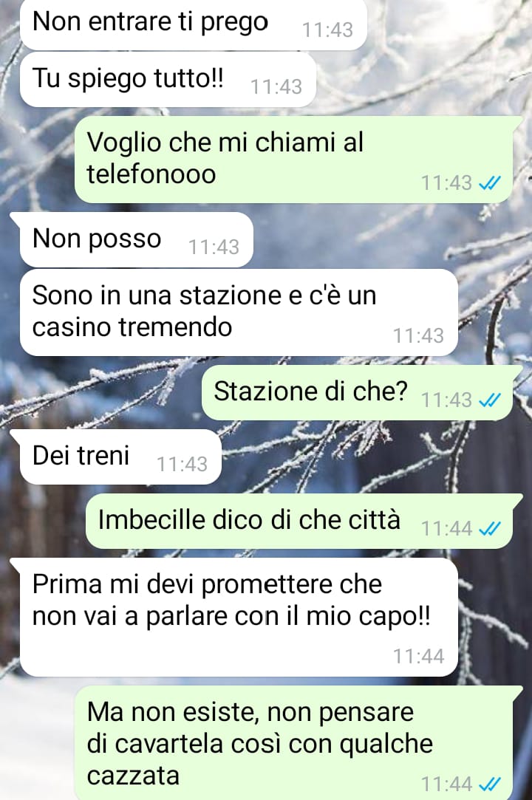Click read receipt ticks on 'Stazione di che?'
This screenshot has height=800, width=532.
tap(490, 400)
